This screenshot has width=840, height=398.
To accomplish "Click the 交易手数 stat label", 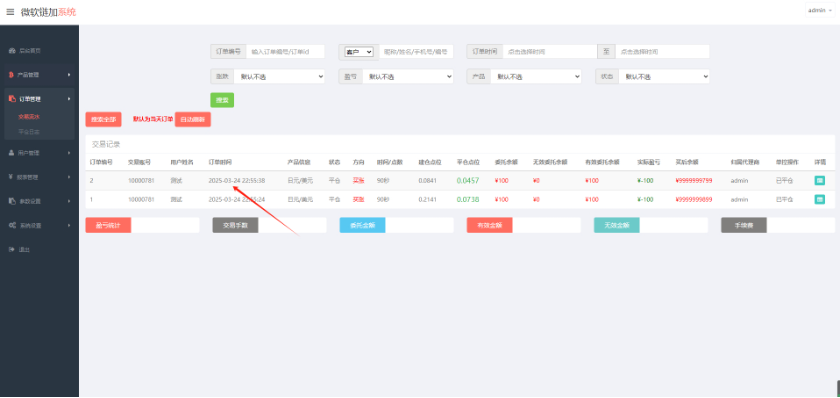I will [235, 226].
